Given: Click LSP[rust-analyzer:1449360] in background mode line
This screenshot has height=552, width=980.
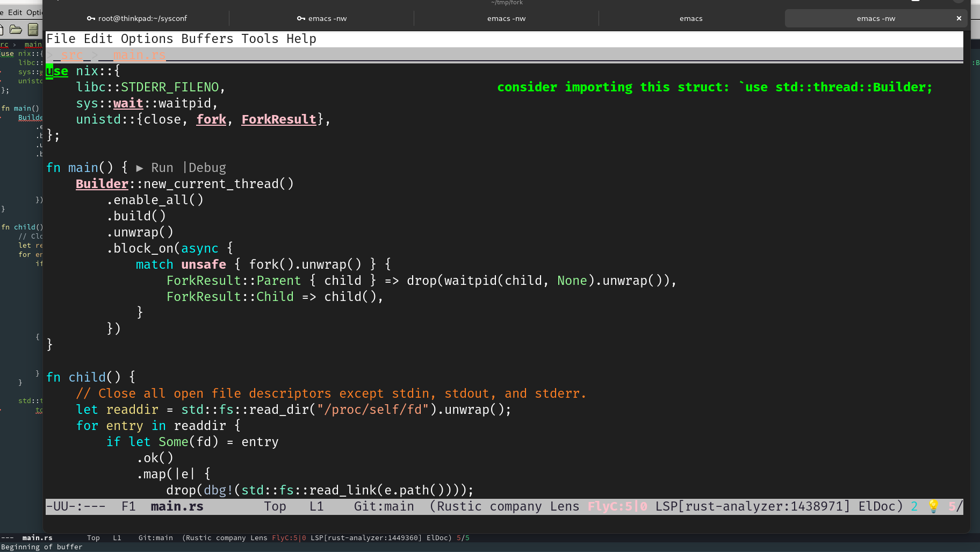Looking at the screenshot, I should (x=366, y=537).
